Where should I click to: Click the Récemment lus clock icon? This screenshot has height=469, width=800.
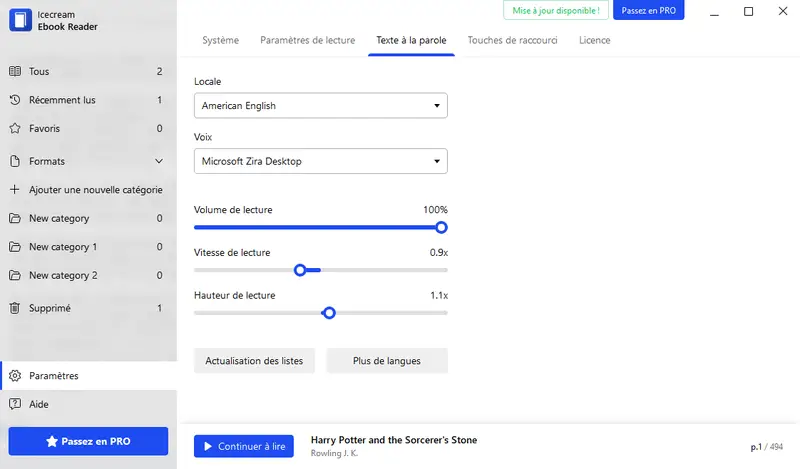point(15,100)
